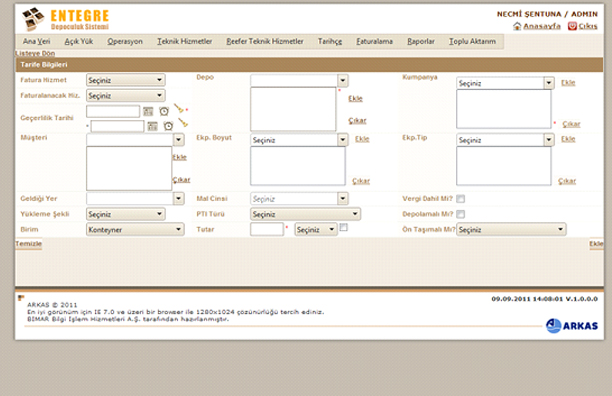Open the Tarihçe menu
612x396 pixels.
coord(330,41)
